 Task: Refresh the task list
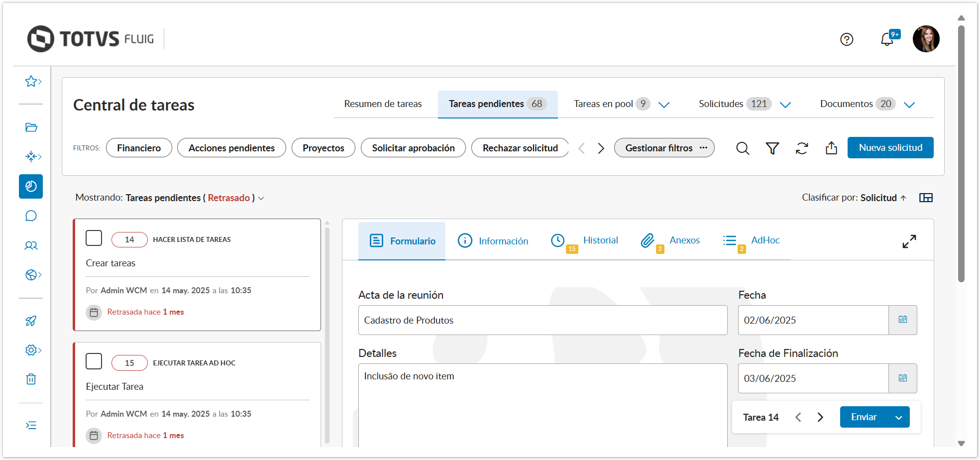(x=802, y=148)
